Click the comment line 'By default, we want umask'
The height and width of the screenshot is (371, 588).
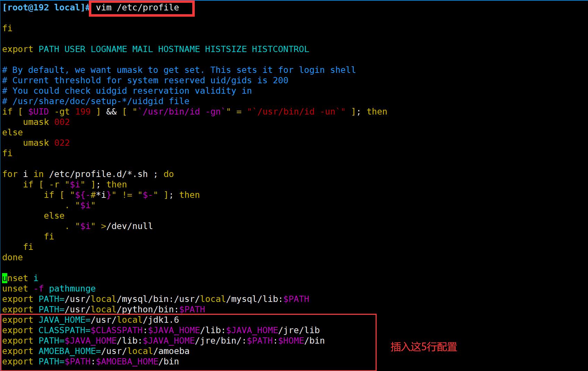[x=179, y=70]
